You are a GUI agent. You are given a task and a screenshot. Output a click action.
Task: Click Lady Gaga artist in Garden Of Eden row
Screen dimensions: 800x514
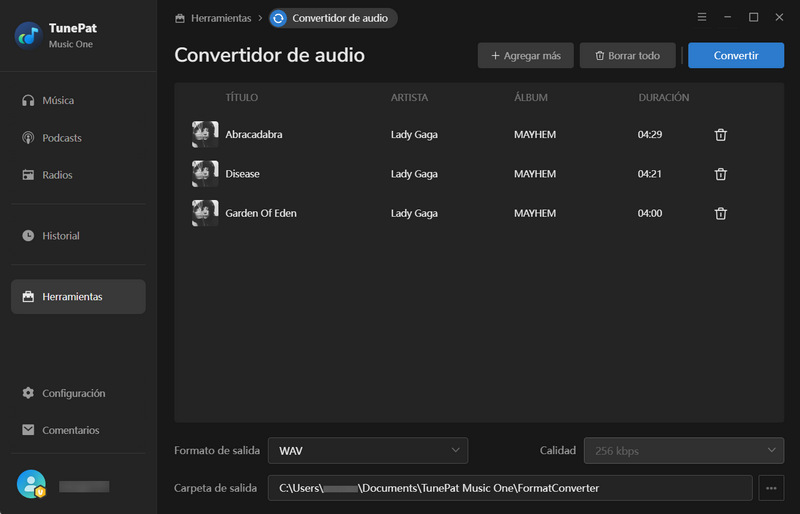coord(414,213)
